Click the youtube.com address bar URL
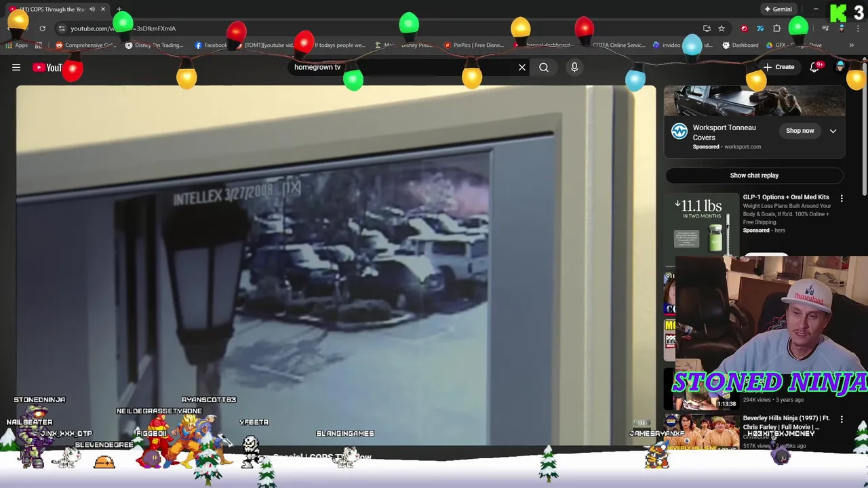This screenshot has height=488, width=868. pyautogui.click(x=123, y=28)
